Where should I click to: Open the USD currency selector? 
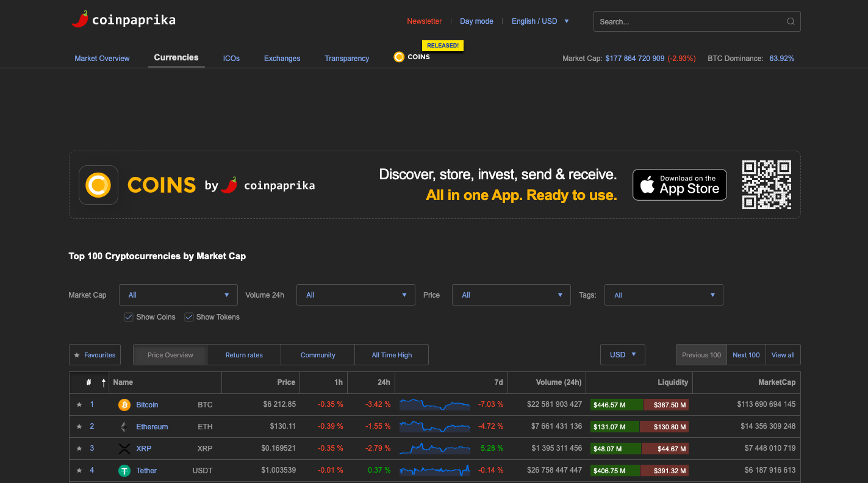coord(623,355)
